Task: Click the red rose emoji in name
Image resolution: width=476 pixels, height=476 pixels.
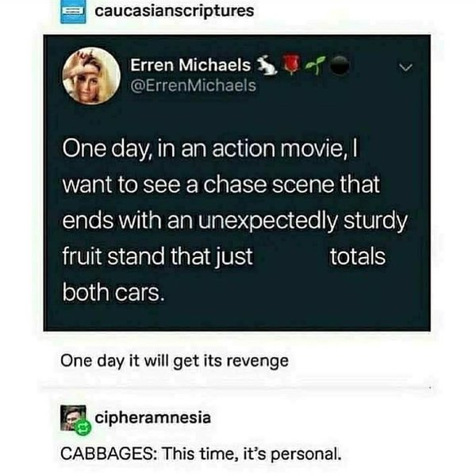Action: tap(291, 65)
